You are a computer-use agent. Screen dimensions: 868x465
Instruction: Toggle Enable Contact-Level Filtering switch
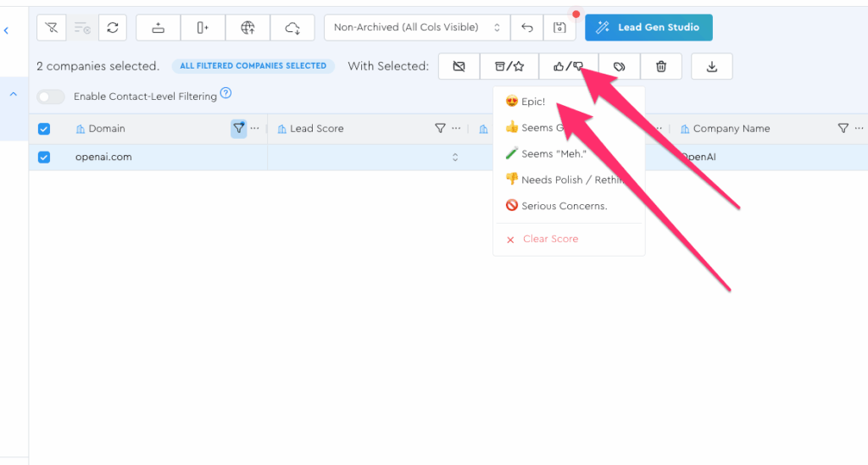click(51, 97)
